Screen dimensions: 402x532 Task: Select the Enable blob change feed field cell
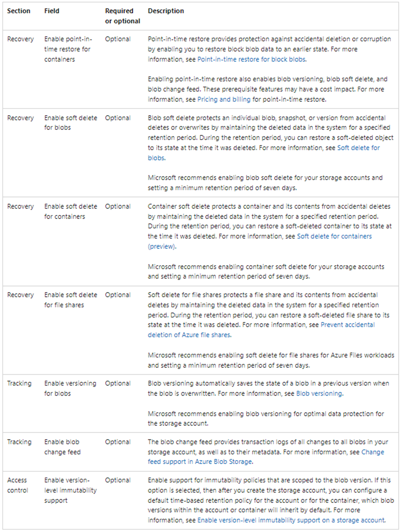click(x=62, y=447)
